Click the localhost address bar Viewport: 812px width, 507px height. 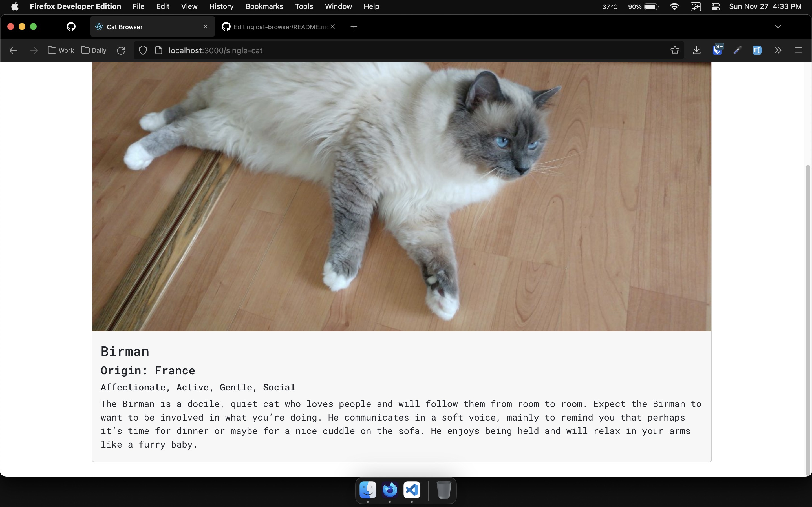click(215, 50)
